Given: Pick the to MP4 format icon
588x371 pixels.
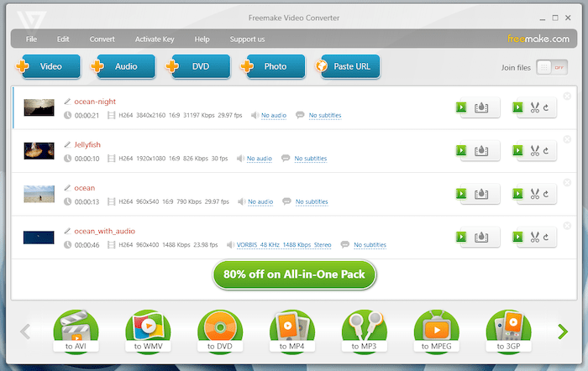Looking at the screenshot, I should point(292,331).
